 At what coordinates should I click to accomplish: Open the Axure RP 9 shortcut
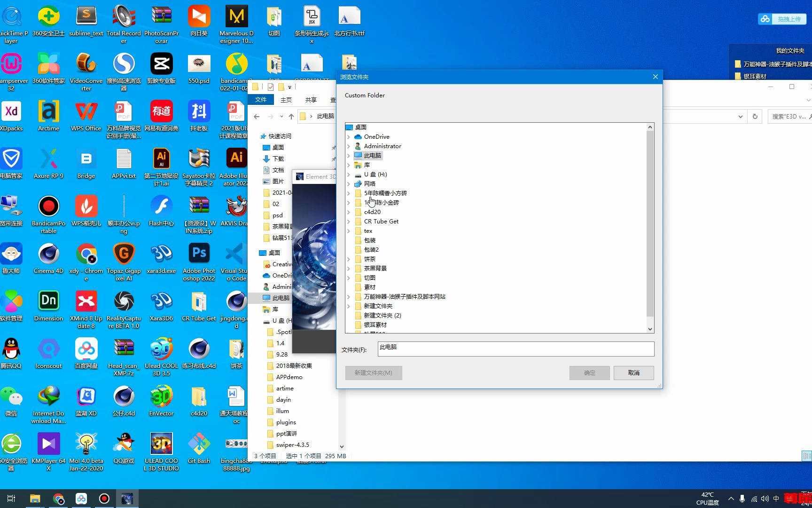tap(48, 163)
